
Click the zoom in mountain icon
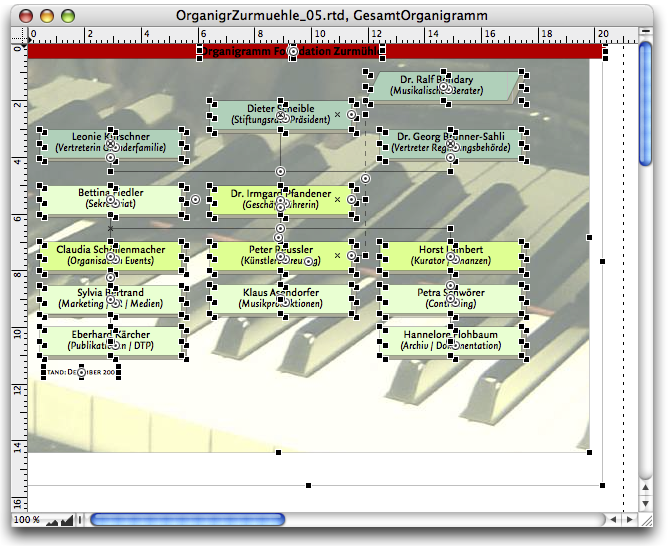click(x=69, y=520)
